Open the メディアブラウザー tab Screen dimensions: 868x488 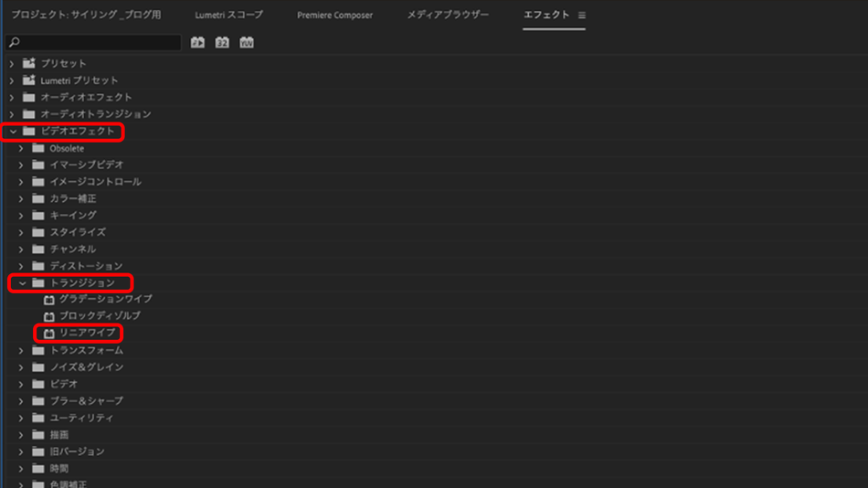(x=448, y=15)
